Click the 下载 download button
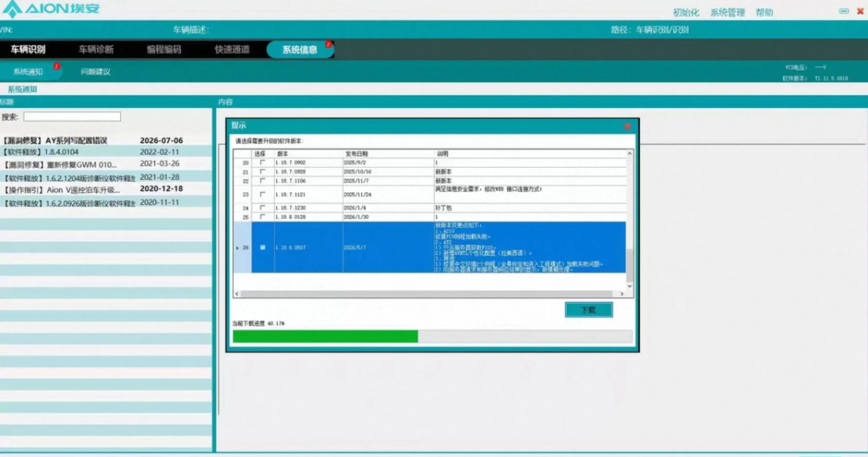The height and width of the screenshot is (457, 868). pos(588,310)
